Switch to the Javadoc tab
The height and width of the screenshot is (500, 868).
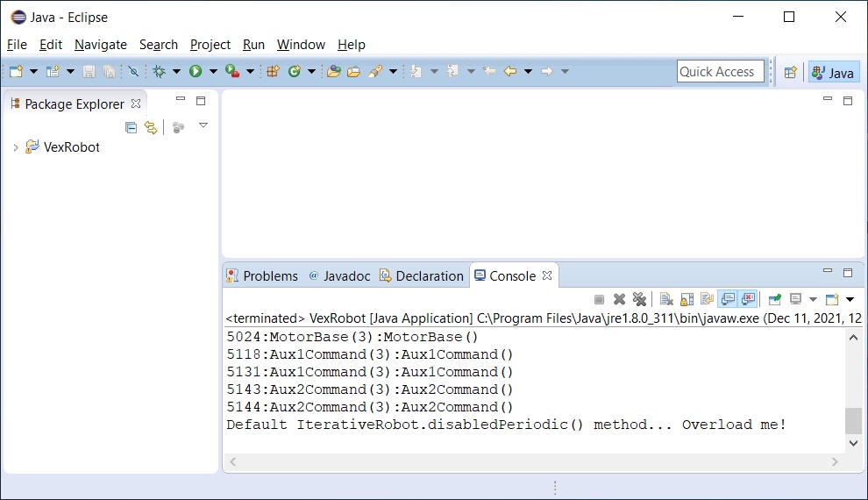[x=339, y=275]
